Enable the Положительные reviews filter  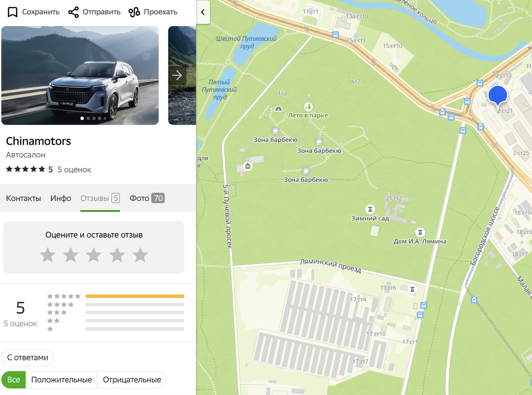61,379
